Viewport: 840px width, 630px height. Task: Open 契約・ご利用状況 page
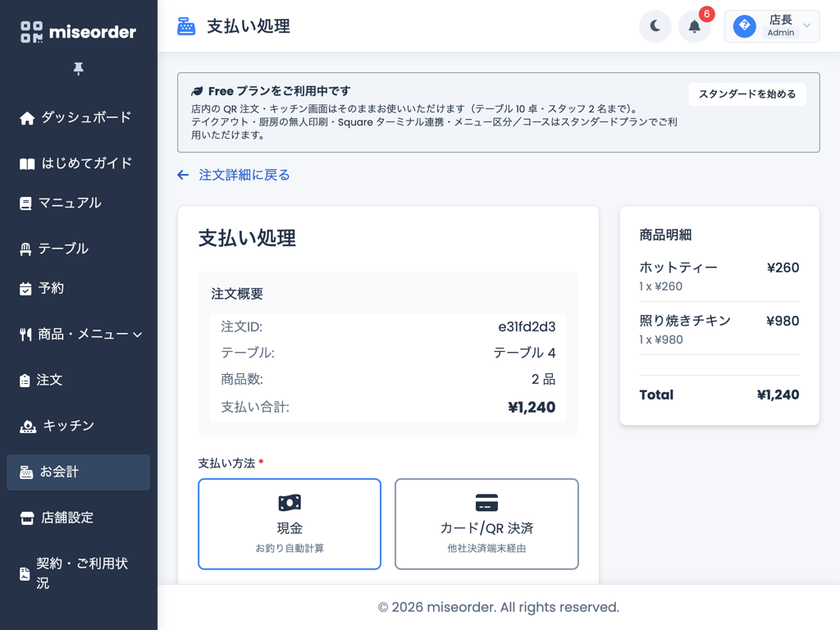[x=78, y=573]
